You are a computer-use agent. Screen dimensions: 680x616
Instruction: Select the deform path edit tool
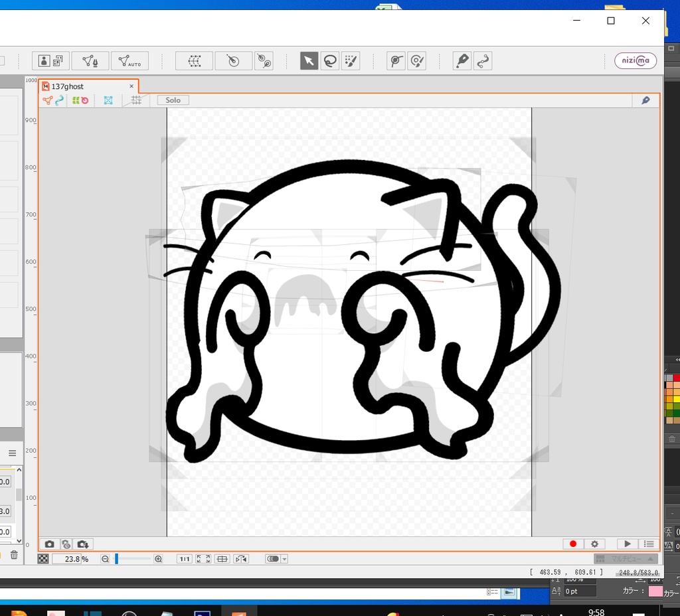click(462, 60)
